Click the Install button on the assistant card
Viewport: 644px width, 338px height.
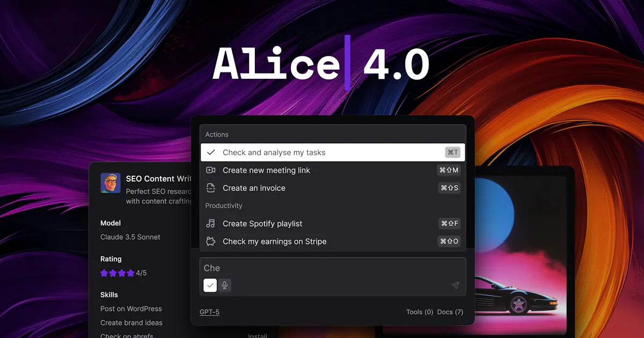click(x=258, y=336)
